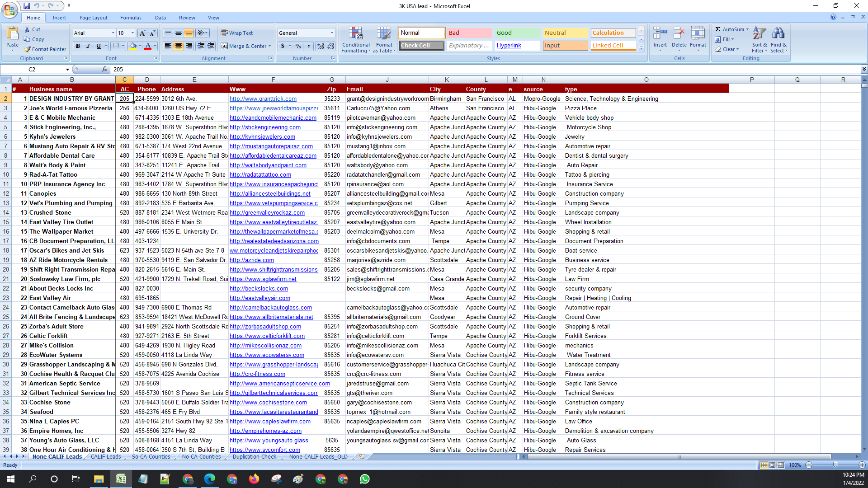Expand the Number format dropdown showing General
The width and height of the screenshot is (868, 488).
tap(331, 33)
